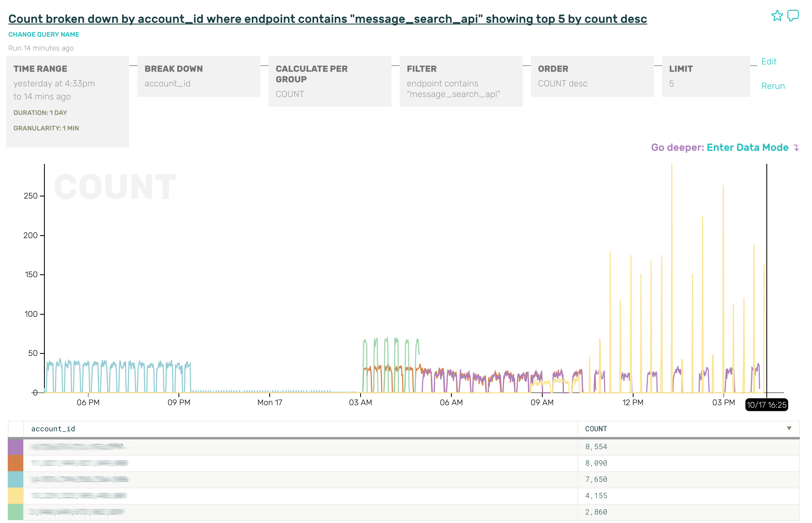Sort by the COUNT column arrow
The width and height of the screenshot is (812, 523).
(789, 428)
